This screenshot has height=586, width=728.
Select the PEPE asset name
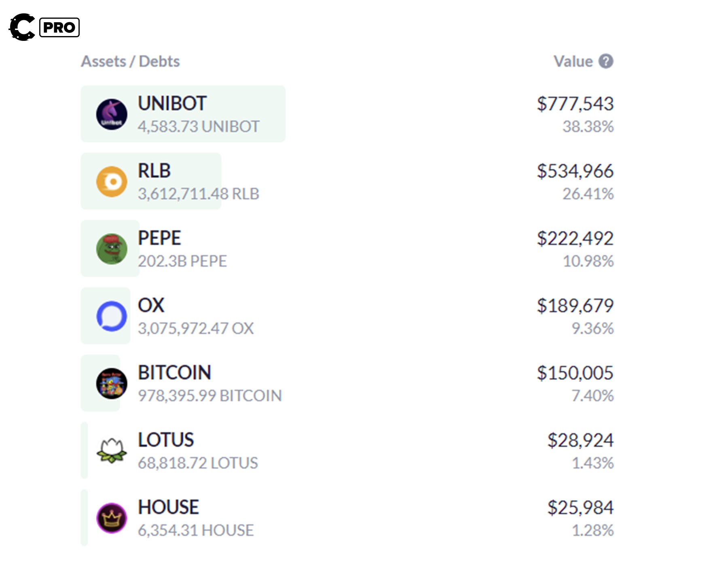tap(159, 238)
